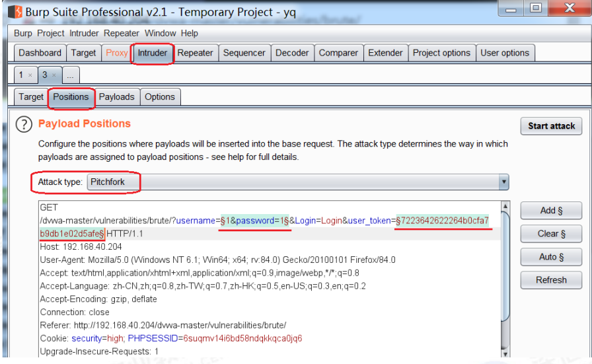
Task: Click the 'Connection: close' line
Action: (x=75, y=312)
